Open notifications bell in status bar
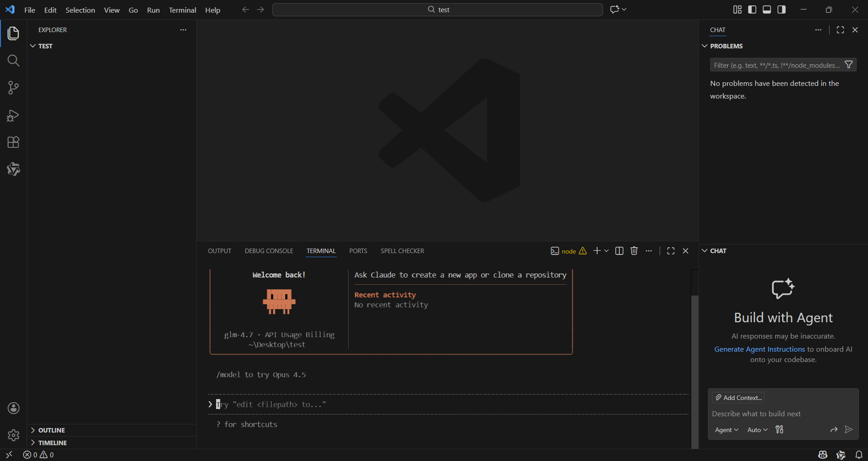 click(x=859, y=455)
